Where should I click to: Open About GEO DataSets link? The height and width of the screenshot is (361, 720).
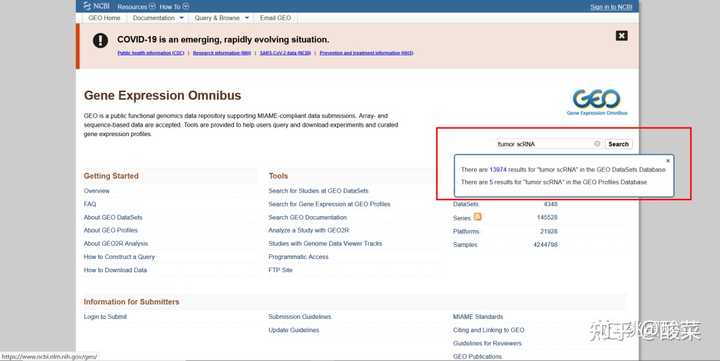tap(113, 217)
